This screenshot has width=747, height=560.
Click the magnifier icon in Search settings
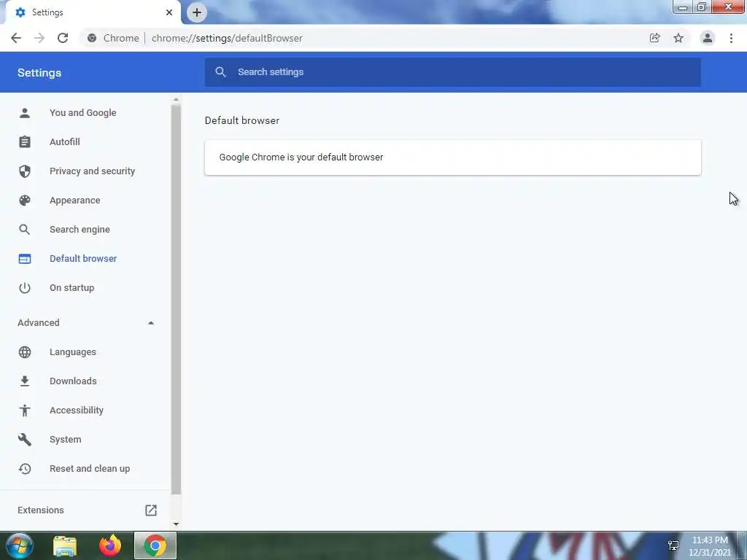pyautogui.click(x=220, y=72)
